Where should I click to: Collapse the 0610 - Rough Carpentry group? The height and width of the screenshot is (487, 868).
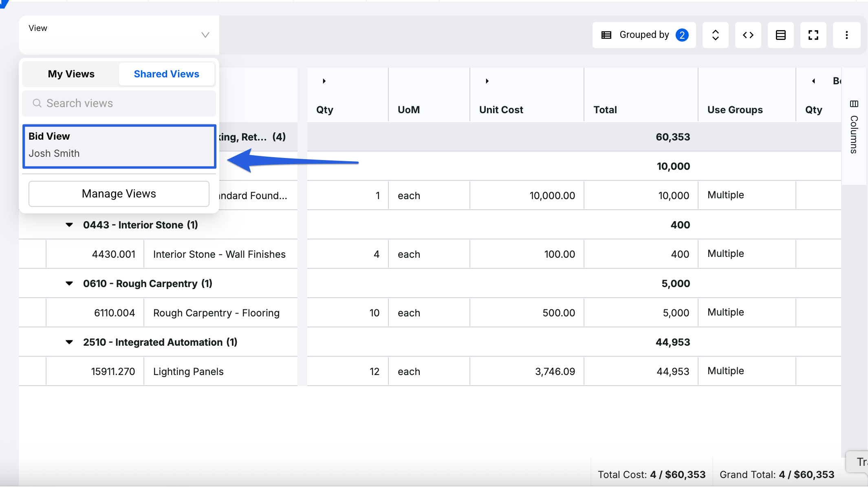(69, 283)
